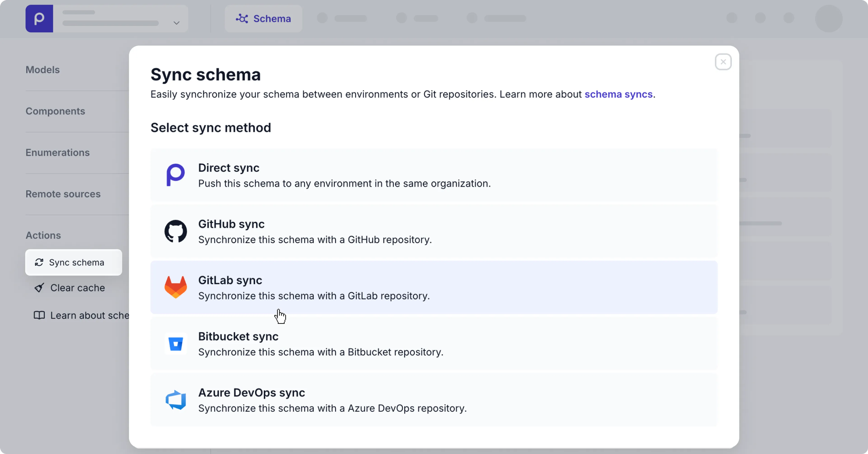Image resolution: width=868 pixels, height=454 pixels.
Task: Click the refresh icon beside Sync schema
Action: pos(39,262)
